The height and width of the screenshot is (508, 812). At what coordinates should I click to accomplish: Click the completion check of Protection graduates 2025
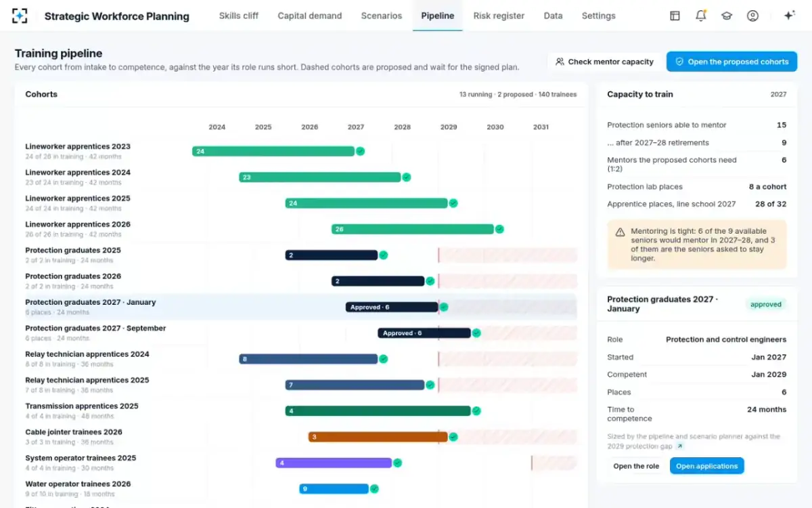(384, 255)
